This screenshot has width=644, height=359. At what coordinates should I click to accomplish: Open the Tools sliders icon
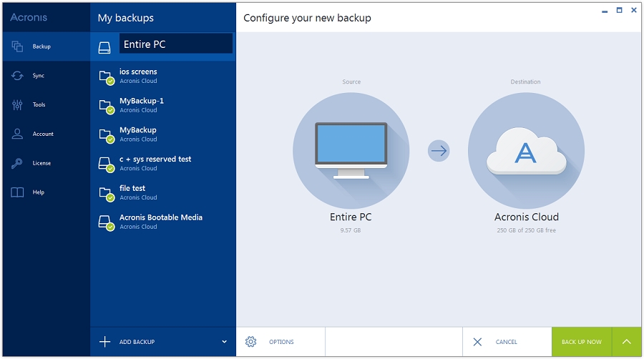pyautogui.click(x=17, y=105)
